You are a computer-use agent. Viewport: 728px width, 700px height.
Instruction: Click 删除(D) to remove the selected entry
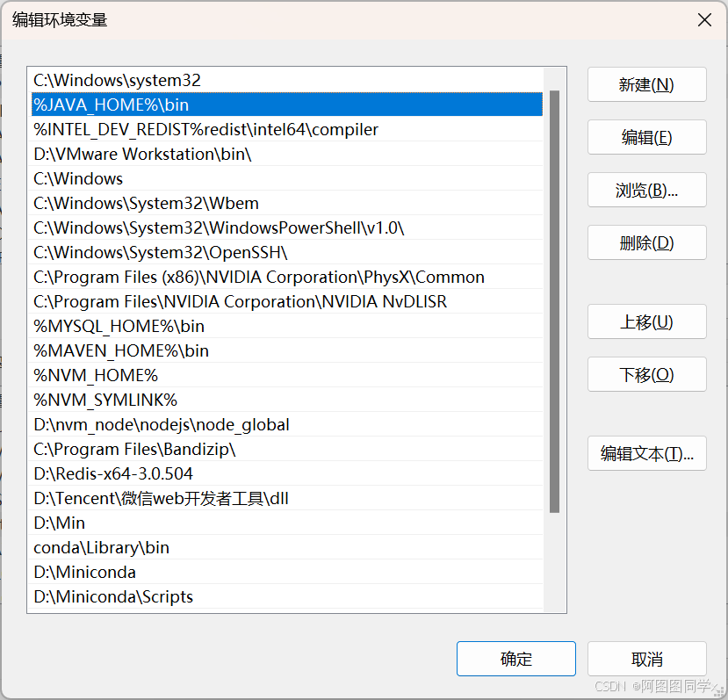pos(646,242)
